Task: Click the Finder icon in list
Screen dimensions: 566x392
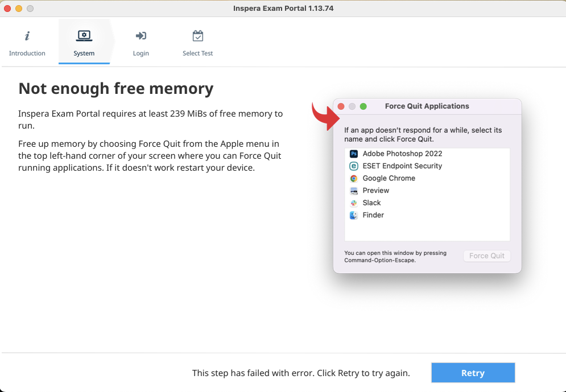Action: [354, 215]
